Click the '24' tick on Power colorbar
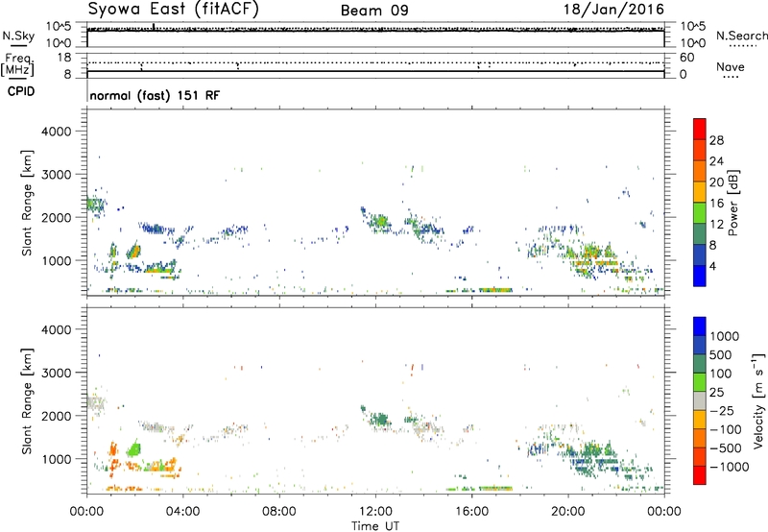768x532 pixels. [x=716, y=161]
